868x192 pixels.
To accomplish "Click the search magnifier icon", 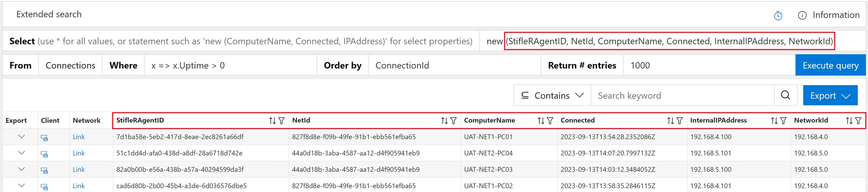I will click(785, 95).
